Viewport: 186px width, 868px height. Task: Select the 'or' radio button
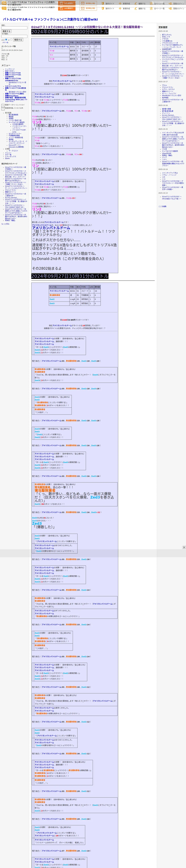point(11,40)
